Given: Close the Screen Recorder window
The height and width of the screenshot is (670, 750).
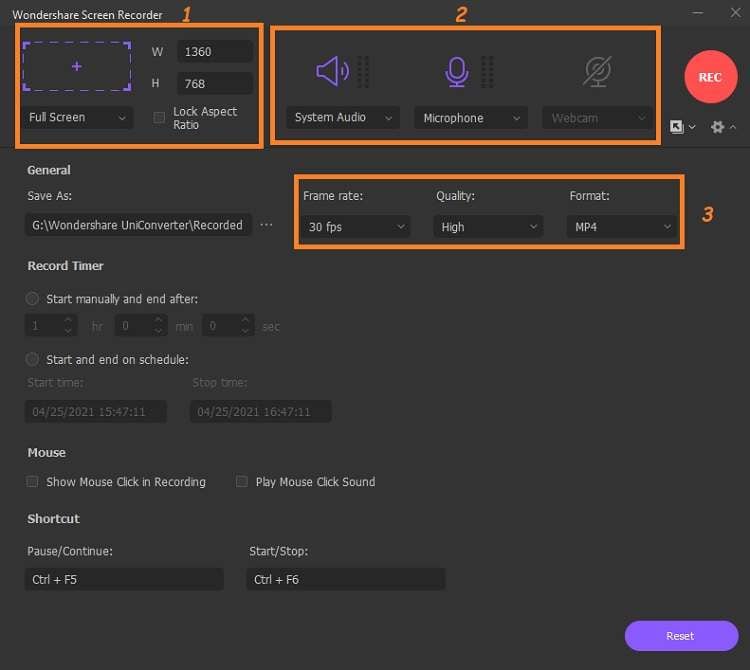Looking at the screenshot, I should point(736,13).
